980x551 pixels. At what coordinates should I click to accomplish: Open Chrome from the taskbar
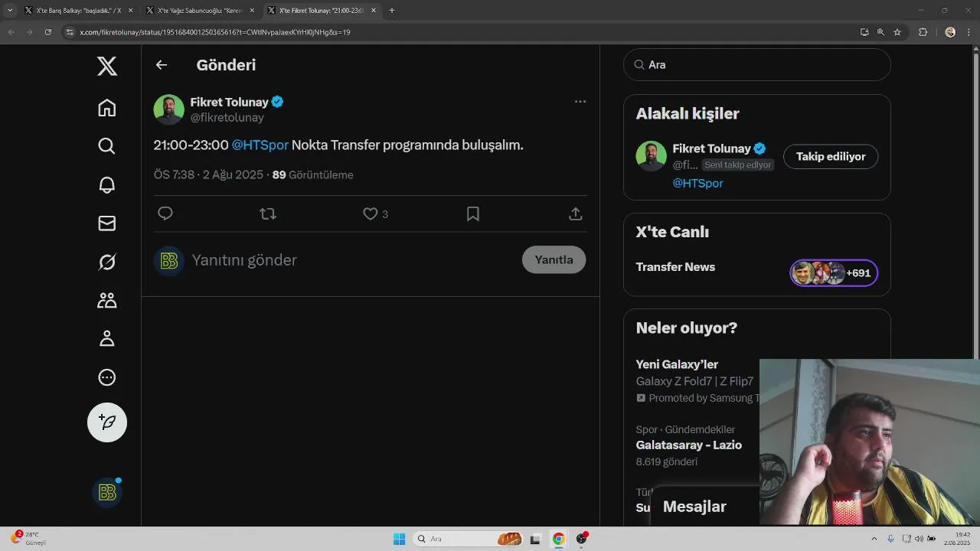click(559, 539)
